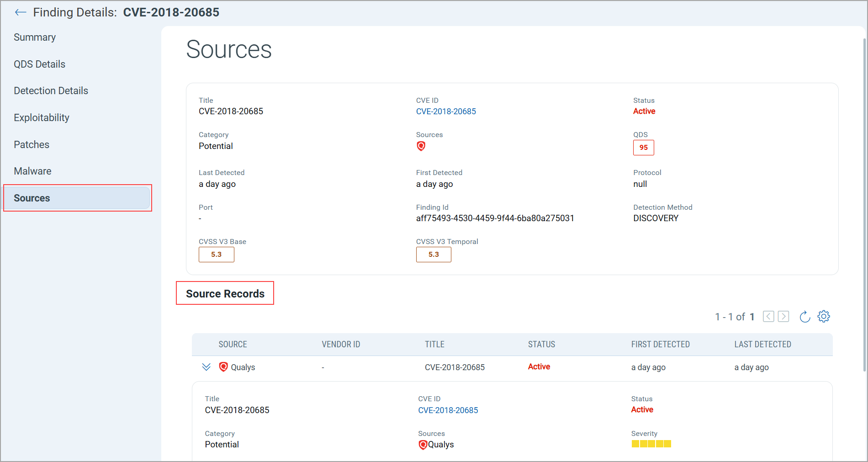Collapse the Qualys source record row
This screenshot has width=868, height=462.
(206, 367)
